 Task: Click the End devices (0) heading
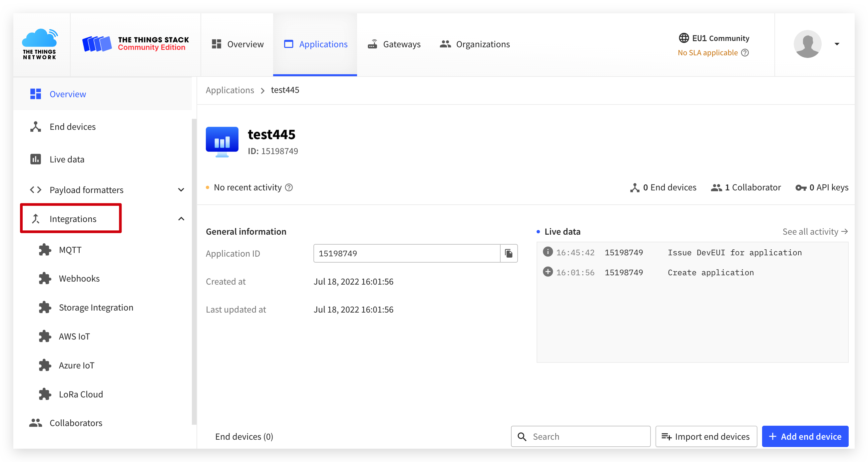click(244, 437)
